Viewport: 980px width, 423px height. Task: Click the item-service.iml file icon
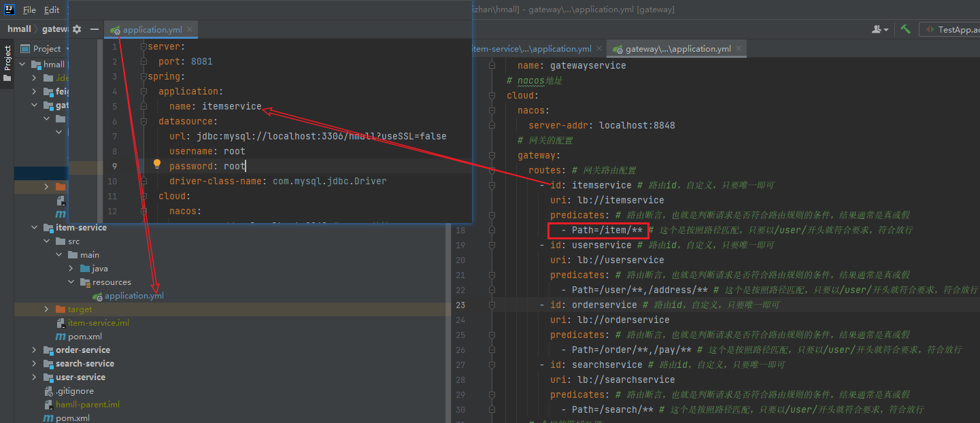(x=61, y=323)
